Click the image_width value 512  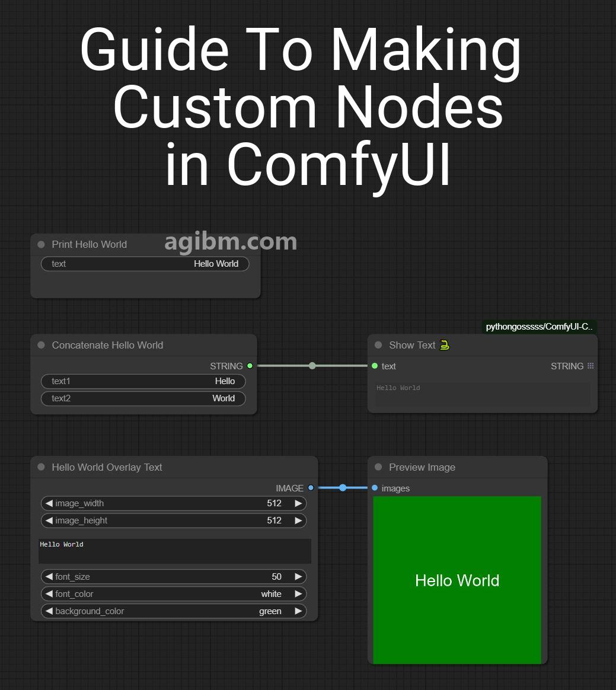pos(274,503)
